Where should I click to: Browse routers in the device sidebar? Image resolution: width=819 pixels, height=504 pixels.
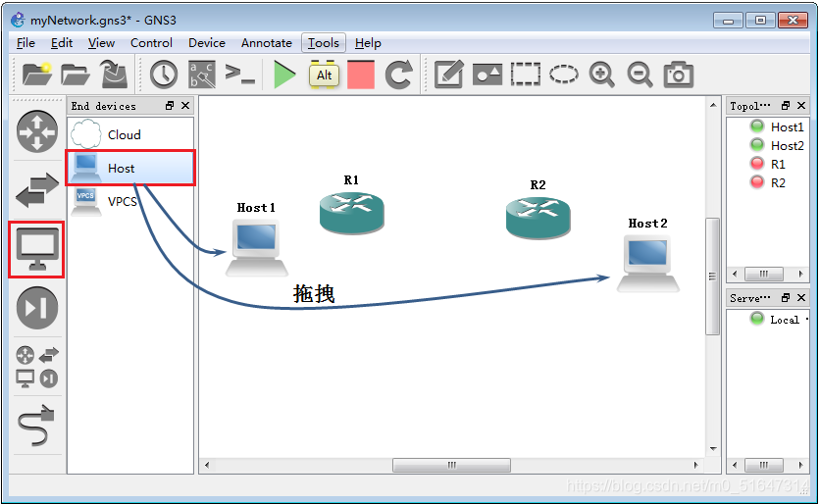[36, 131]
